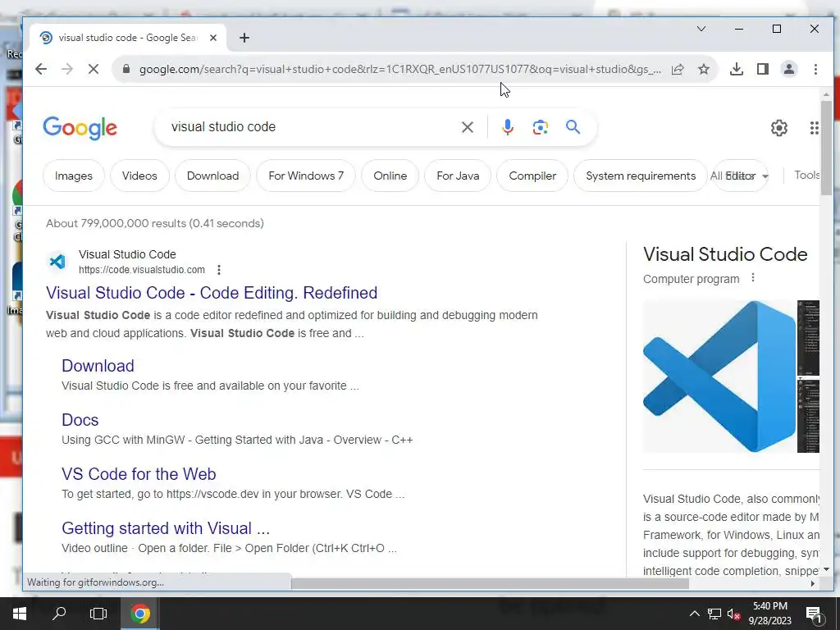Open Windows taskbar search
The width and height of the screenshot is (840, 630).
[59, 614]
